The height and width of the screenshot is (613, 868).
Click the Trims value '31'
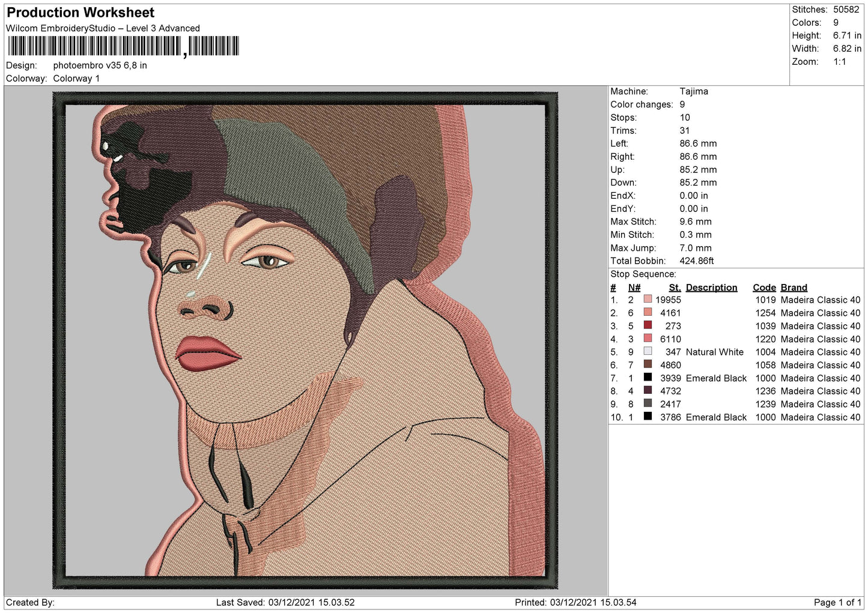click(684, 130)
